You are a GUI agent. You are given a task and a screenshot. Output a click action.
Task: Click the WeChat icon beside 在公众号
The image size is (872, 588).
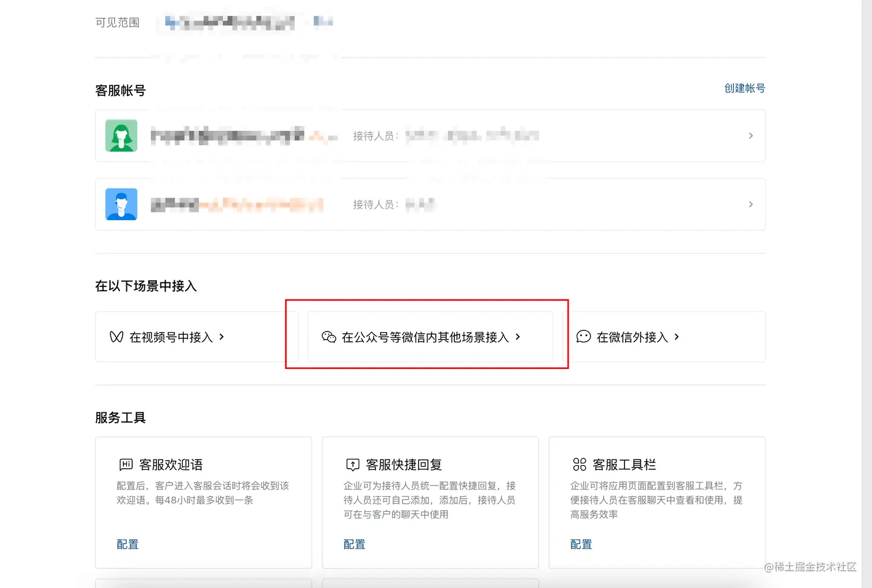329,337
